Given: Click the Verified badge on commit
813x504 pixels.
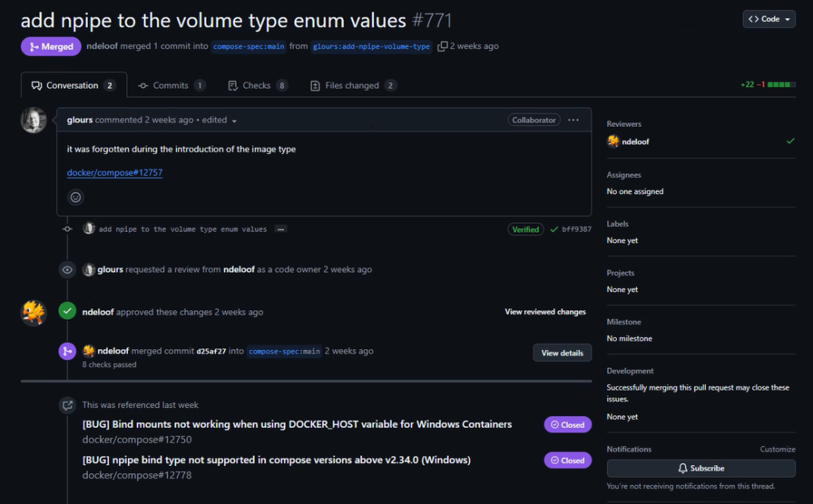Looking at the screenshot, I should point(526,229).
